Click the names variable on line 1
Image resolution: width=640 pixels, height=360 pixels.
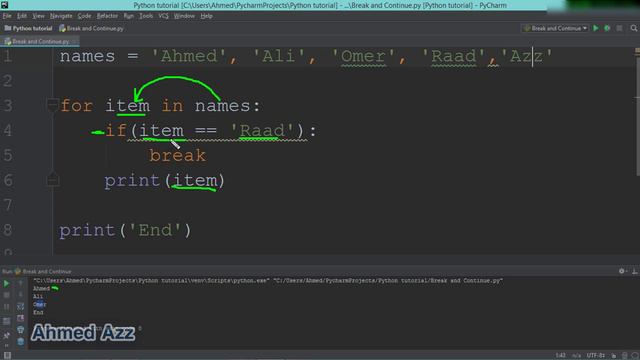[x=87, y=56]
